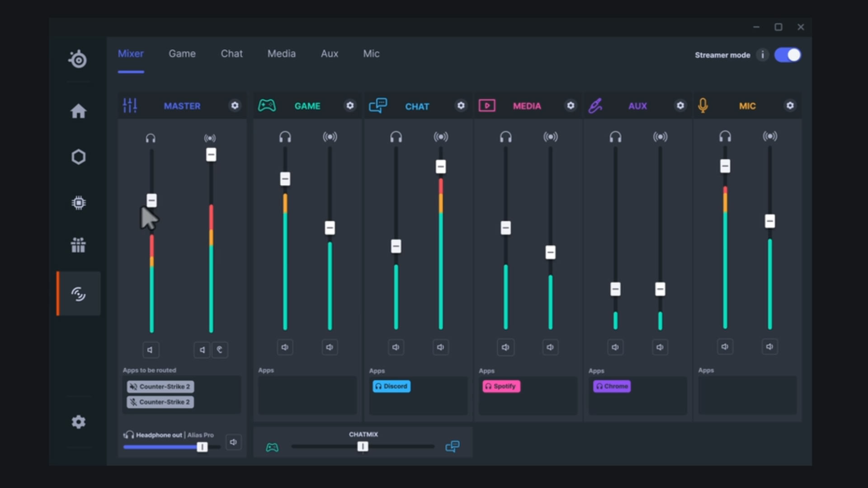The image size is (868, 488).
Task: Mute Chat stream output
Action: 440,347
